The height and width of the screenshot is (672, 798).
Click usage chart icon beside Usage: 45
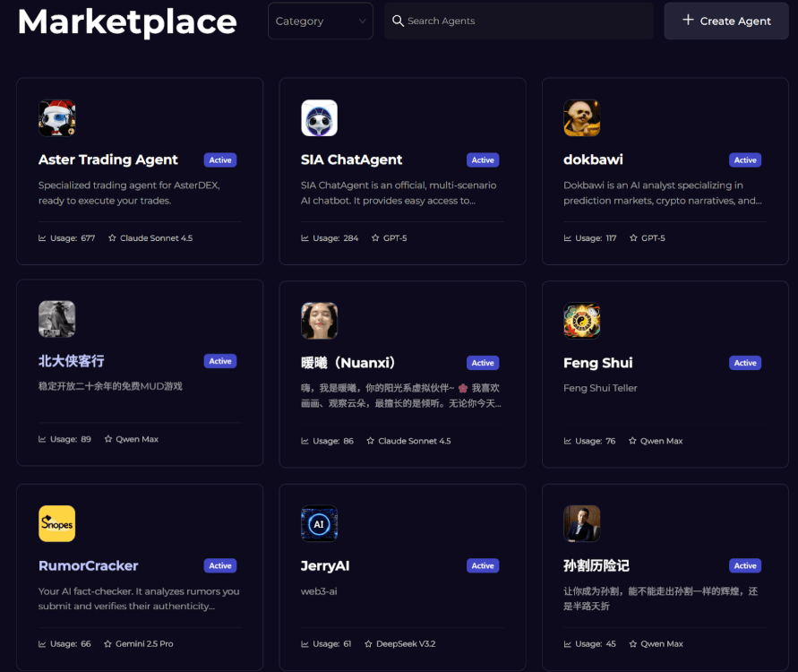point(568,644)
